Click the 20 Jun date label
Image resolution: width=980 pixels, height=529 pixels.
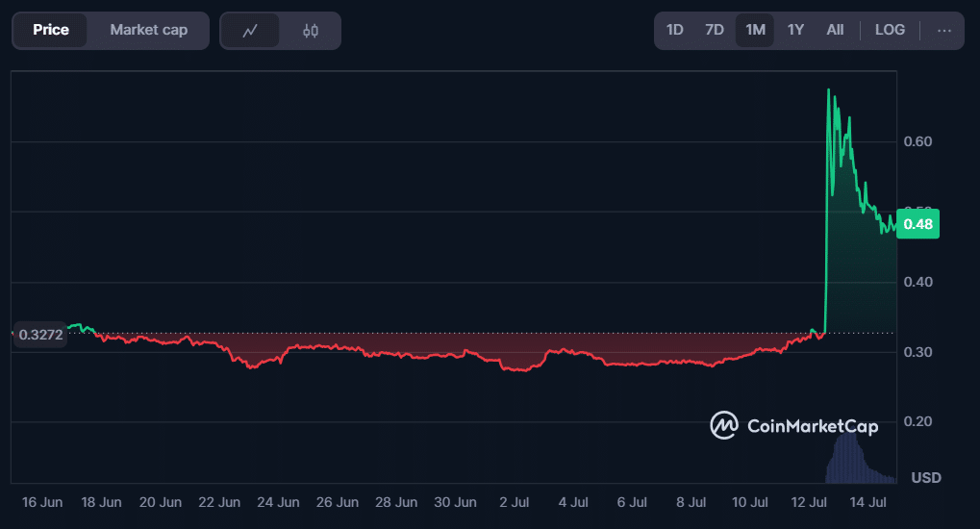160,502
